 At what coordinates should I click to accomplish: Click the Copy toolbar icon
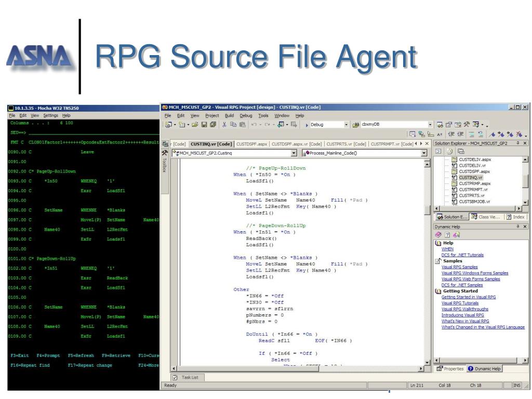[x=233, y=125]
